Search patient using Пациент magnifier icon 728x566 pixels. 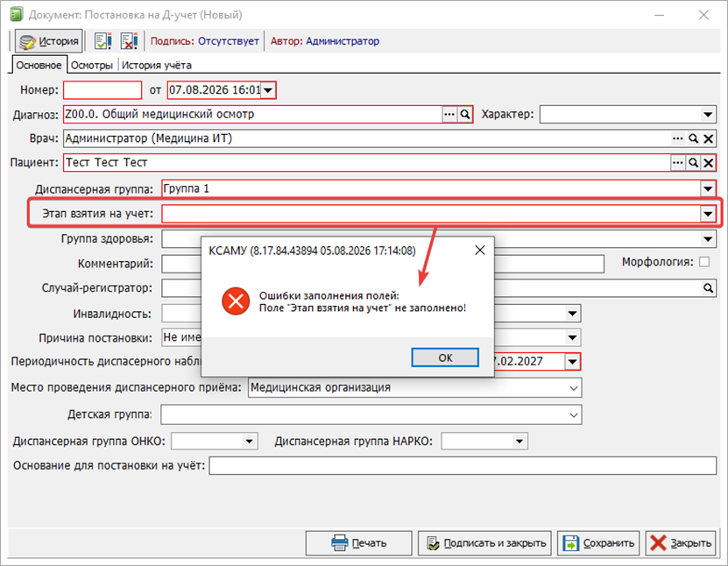pos(693,162)
